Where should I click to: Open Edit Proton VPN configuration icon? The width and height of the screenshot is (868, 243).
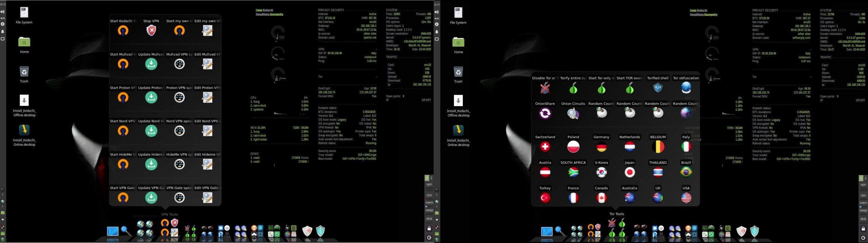coord(207,98)
